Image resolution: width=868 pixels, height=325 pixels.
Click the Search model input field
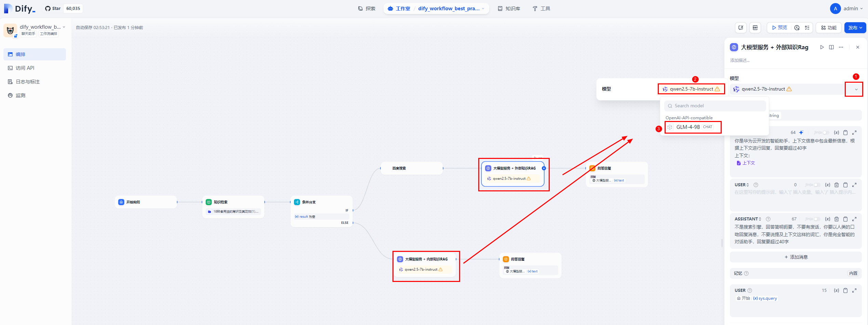(x=715, y=106)
